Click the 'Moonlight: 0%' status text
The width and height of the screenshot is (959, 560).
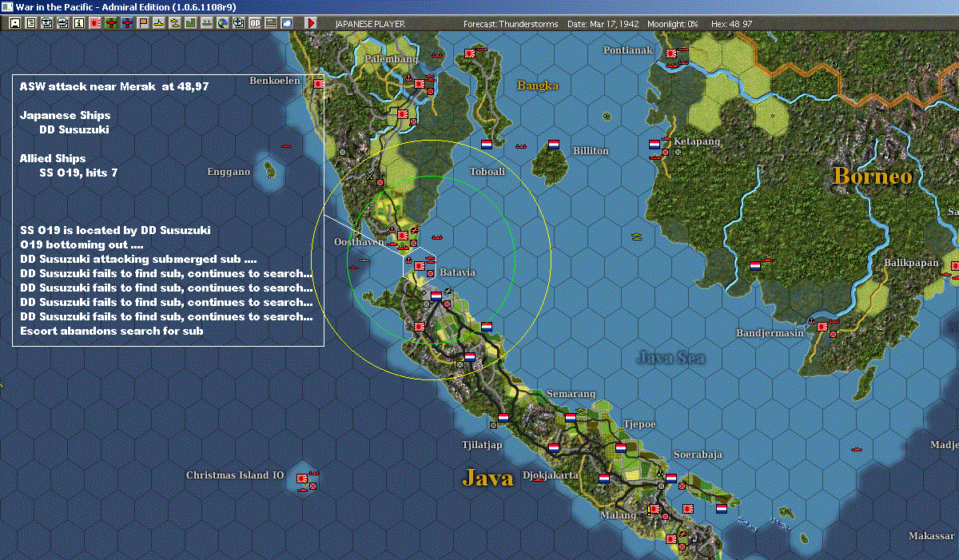tap(673, 24)
